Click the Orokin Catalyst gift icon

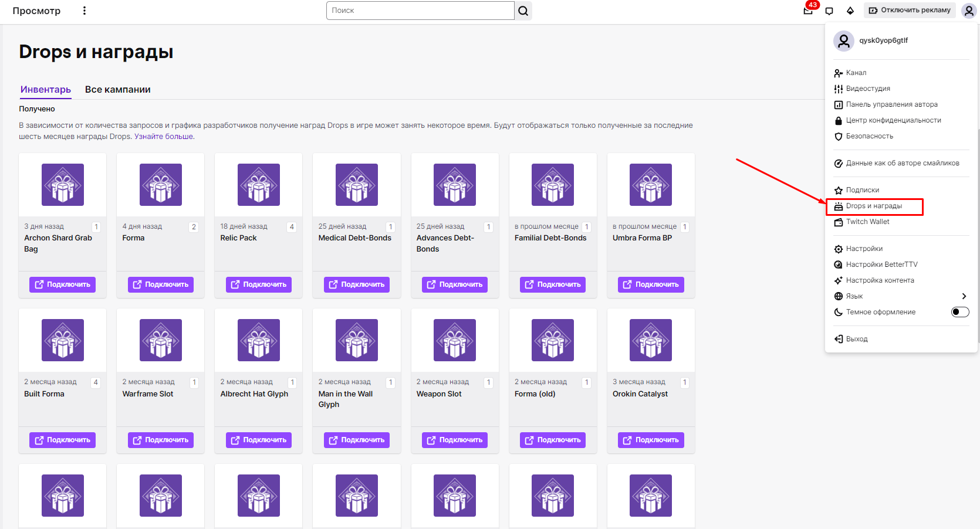coord(650,340)
